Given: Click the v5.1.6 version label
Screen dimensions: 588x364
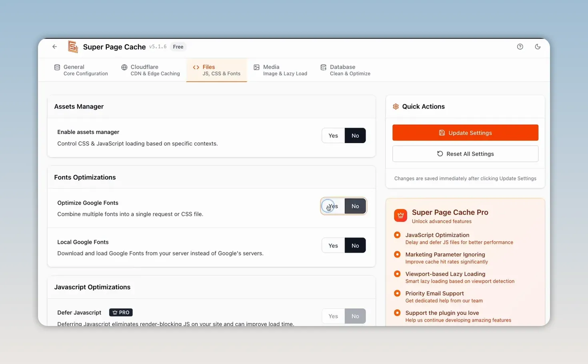Looking at the screenshot, I should tap(158, 47).
